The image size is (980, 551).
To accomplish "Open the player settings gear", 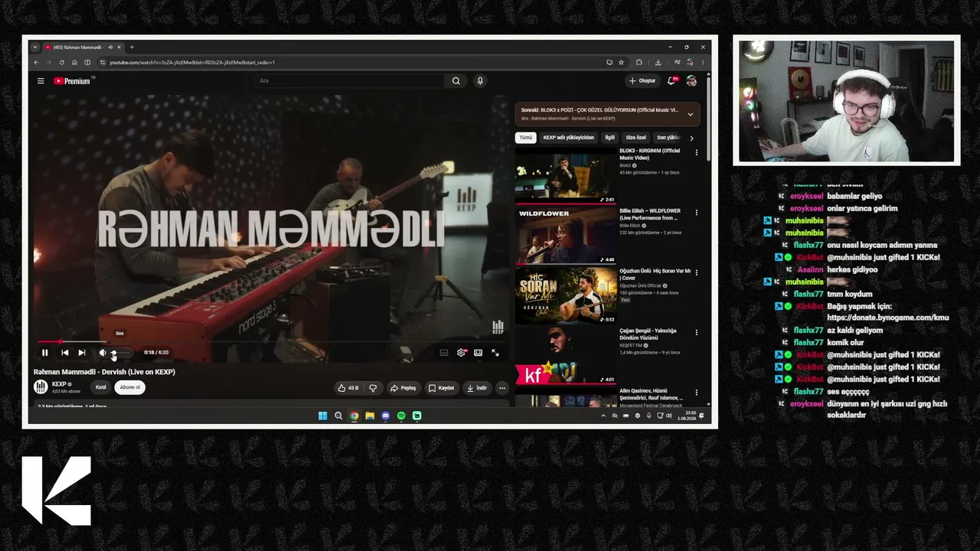I will tap(461, 353).
